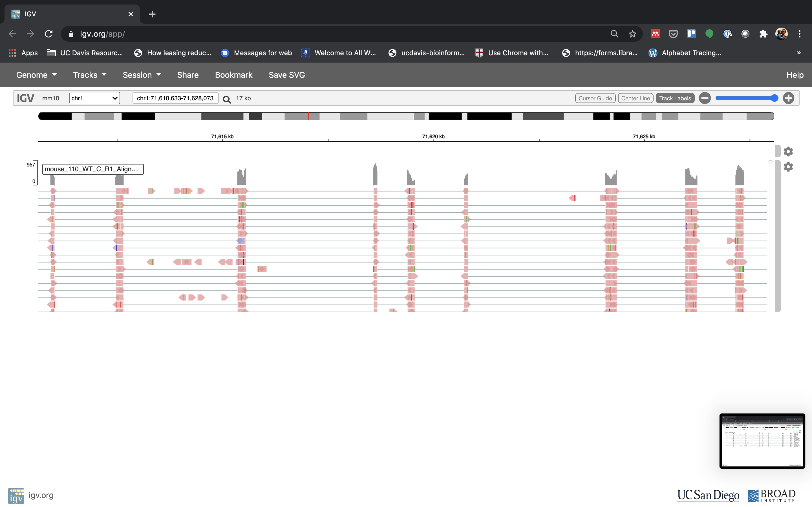The height and width of the screenshot is (507, 812).
Task: Open the Session menu
Action: [142, 75]
